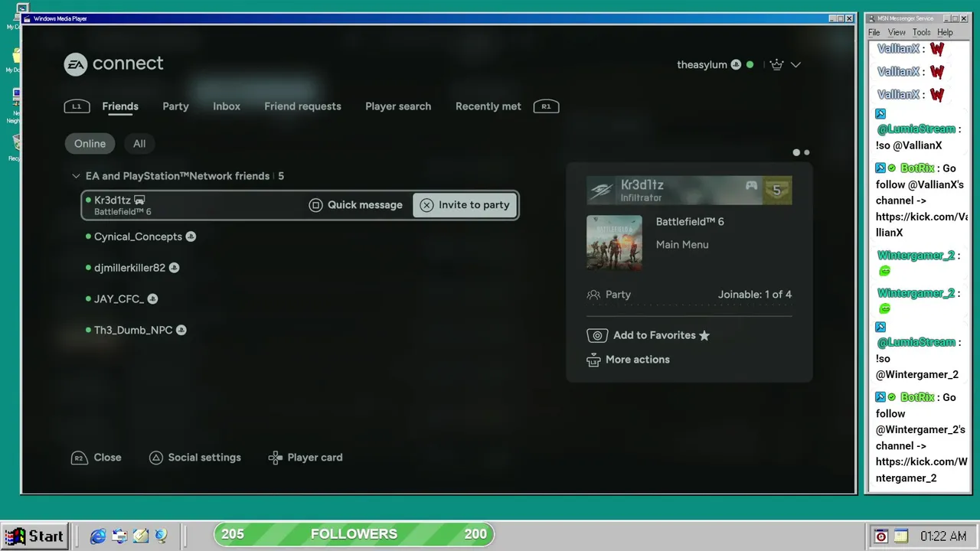Select the second page indicator dot
The width and height of the screenshot is (980, 551).
tap(807, 152)
